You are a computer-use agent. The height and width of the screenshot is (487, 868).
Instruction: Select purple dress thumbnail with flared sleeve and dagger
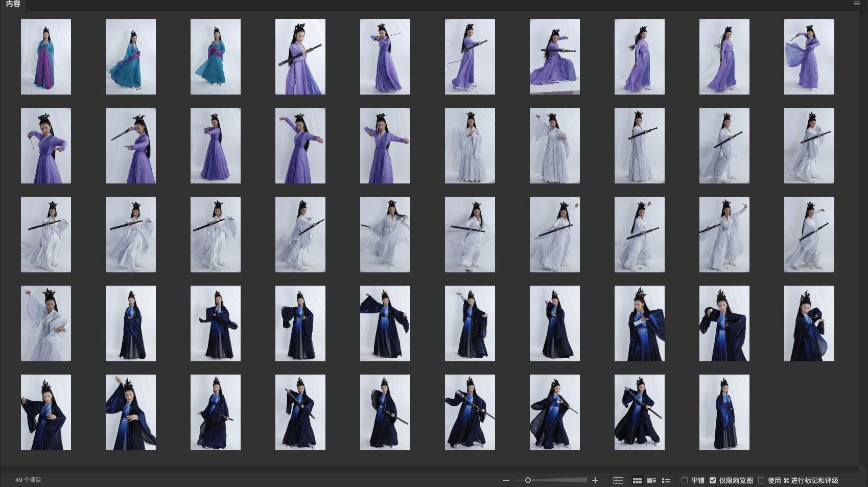[x=809, y=57]
